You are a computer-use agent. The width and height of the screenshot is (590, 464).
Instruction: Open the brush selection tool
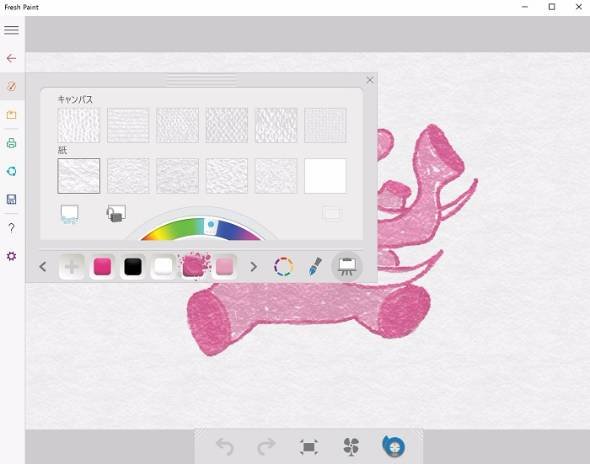click(315, 266)
